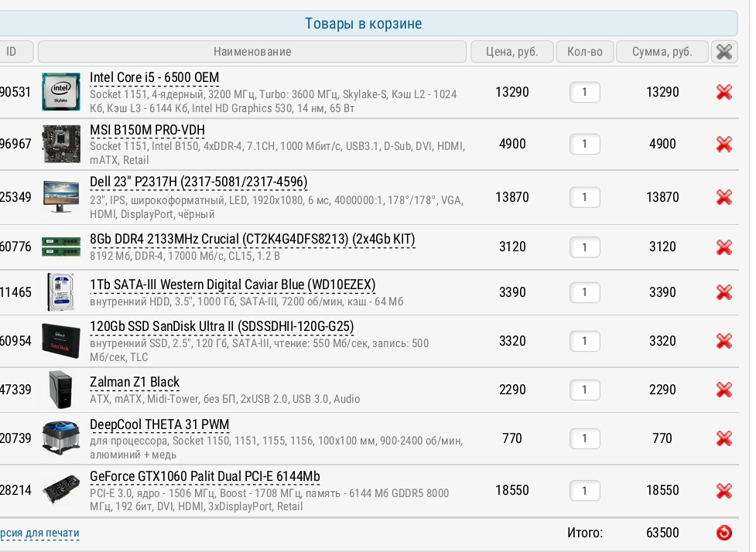Open Zalman Z1 Black product link
Viewport: 756px width, 552px height.
pos(135,382)
